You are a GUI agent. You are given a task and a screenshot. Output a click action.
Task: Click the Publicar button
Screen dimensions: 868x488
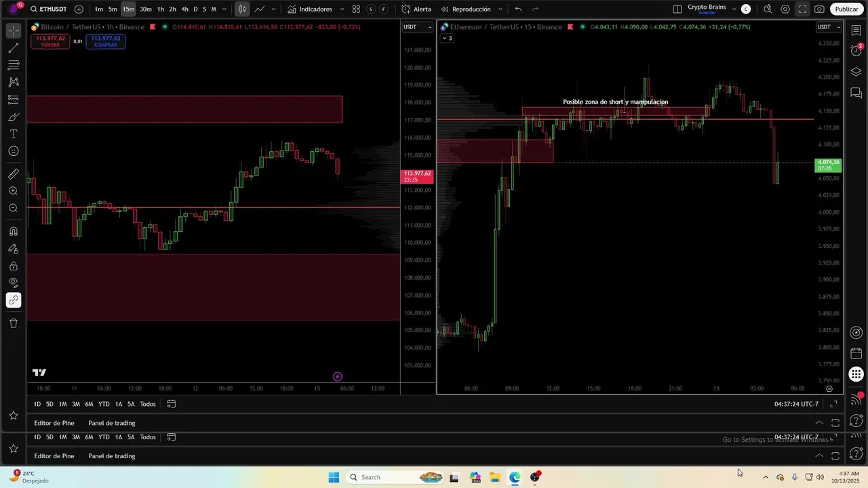[846, 9]
